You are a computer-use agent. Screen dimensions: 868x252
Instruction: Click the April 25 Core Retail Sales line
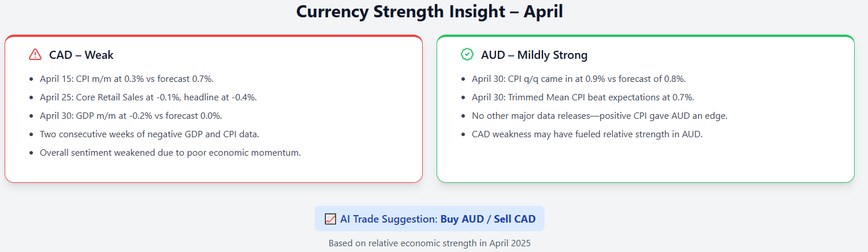(148, 97)
